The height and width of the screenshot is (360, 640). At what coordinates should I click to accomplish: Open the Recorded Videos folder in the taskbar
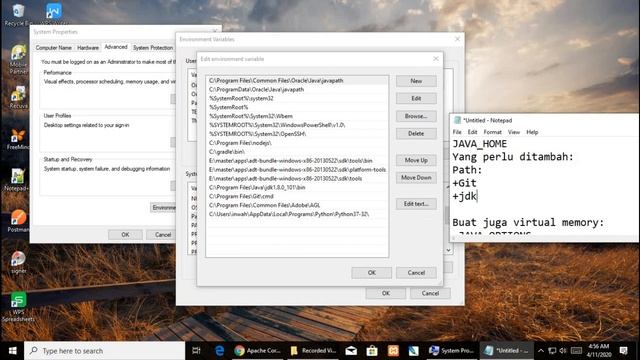pyautogui.click(x=313, y=351)
